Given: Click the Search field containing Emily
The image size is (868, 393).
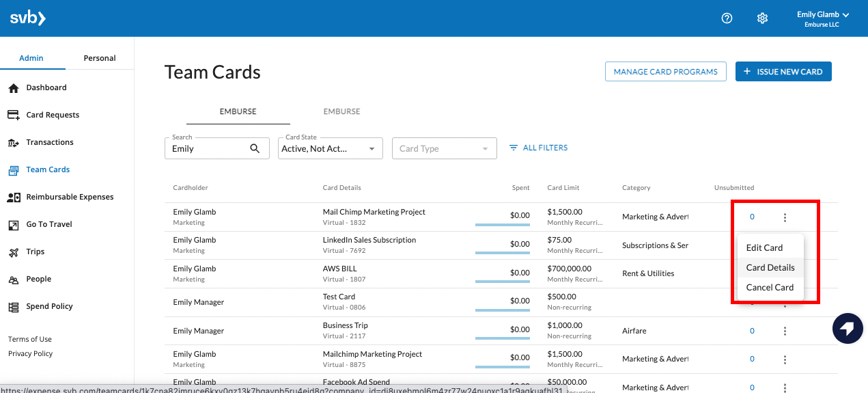Looking at the screenshot, I should click(x=217, y=148).
